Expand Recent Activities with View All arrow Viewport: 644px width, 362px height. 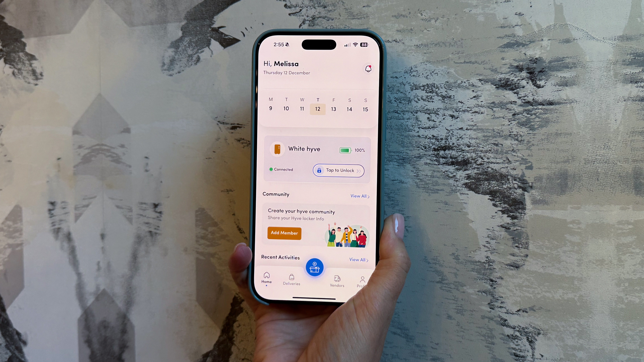[359, 259]
